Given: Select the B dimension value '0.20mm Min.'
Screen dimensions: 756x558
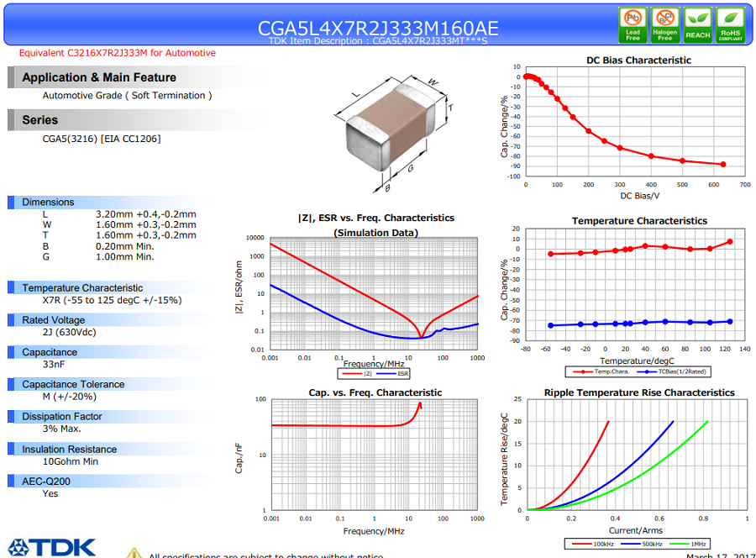Looking at the screenshot, I should pyautogui.click(x=125, y=246).
